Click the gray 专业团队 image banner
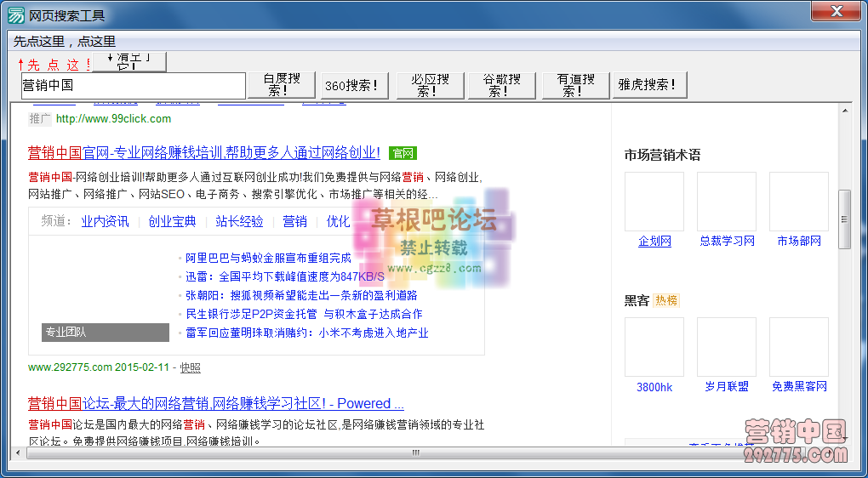The width and height of the screenshot is (868, 478). [x=106, y=333]
